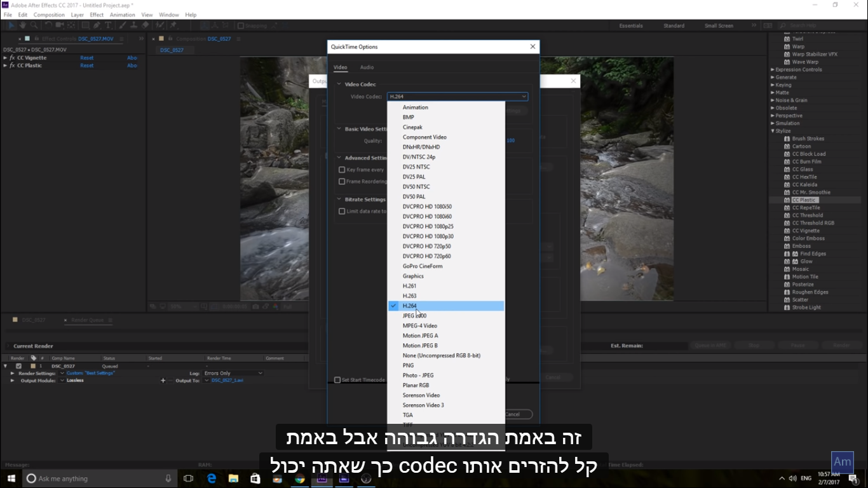This screenshot has height=488, width=868.
Task: Click the add output module plus icon
Action: 163,381
